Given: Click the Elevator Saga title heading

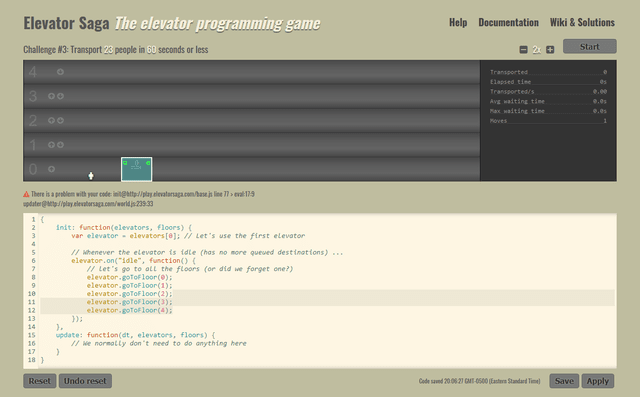Looking at the screenshot, I should 66,23.
